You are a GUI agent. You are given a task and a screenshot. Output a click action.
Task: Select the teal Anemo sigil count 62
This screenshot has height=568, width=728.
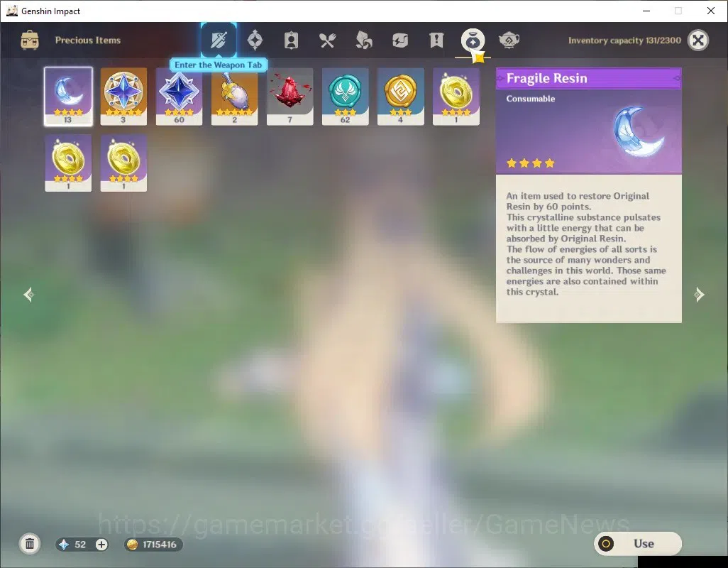[x=345, y=97]
